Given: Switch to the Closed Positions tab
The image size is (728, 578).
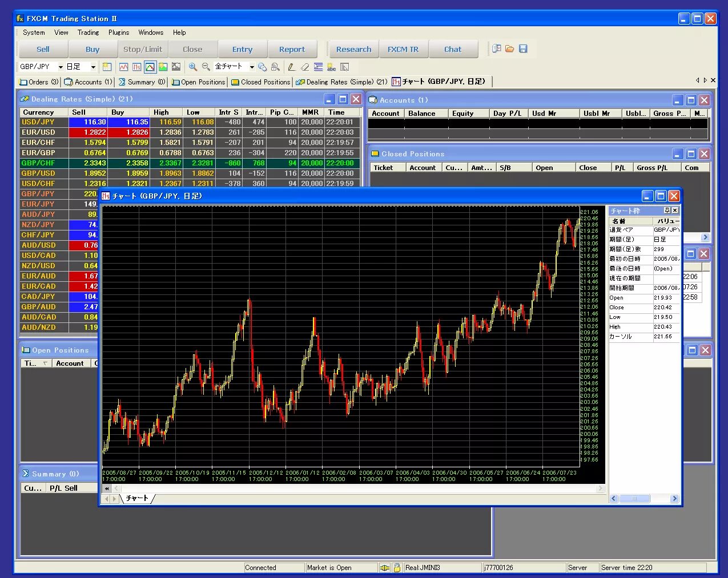Looking at the screenshot, I should click(x=260, y=82).
